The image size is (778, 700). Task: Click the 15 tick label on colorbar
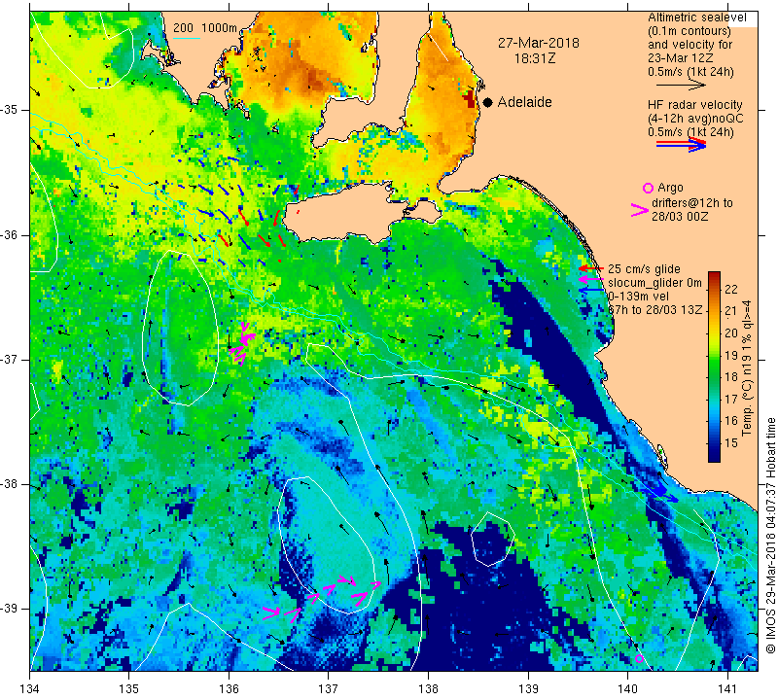coord(731,443)
